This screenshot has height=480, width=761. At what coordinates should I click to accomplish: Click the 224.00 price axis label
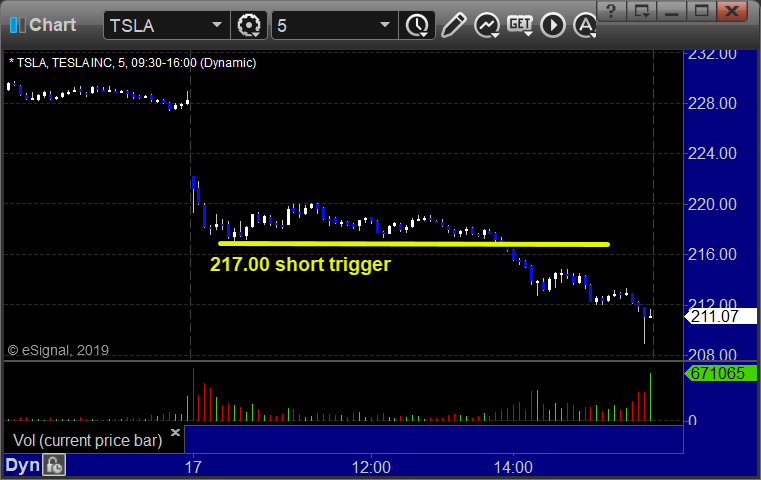tap(712, 153)
